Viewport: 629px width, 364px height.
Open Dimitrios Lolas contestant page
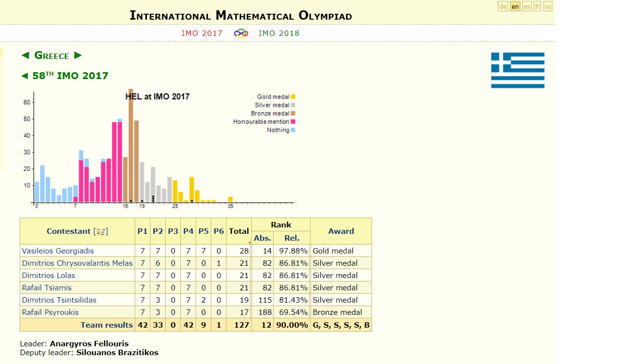click(49, 276)
